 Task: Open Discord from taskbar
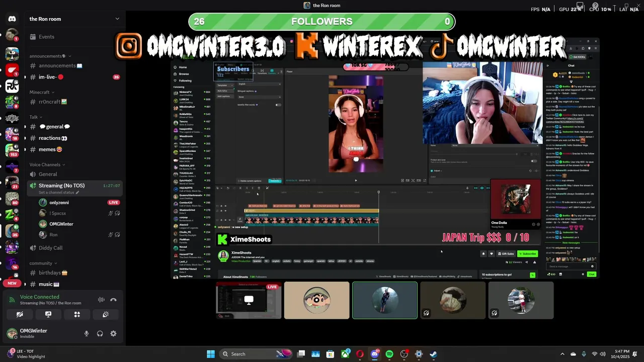374,354
